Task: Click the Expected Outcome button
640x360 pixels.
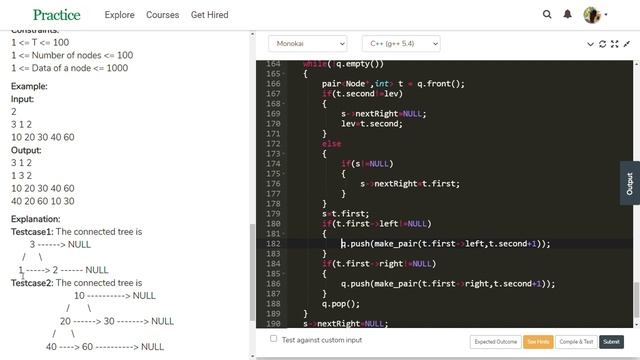Action: coord(496,342)
